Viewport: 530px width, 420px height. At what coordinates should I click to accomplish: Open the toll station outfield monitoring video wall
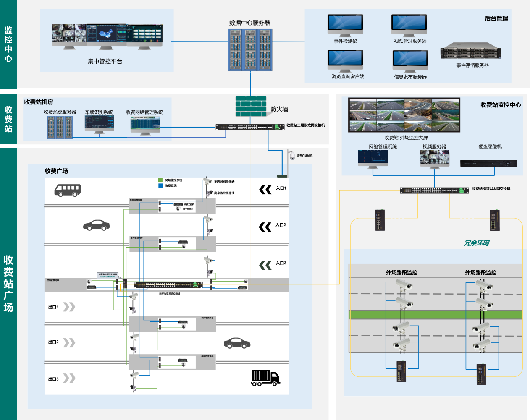(x=404, y=115)
